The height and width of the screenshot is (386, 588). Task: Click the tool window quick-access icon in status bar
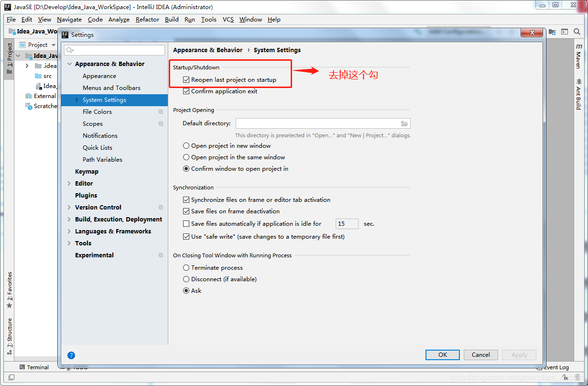click(x=11, y=377)
